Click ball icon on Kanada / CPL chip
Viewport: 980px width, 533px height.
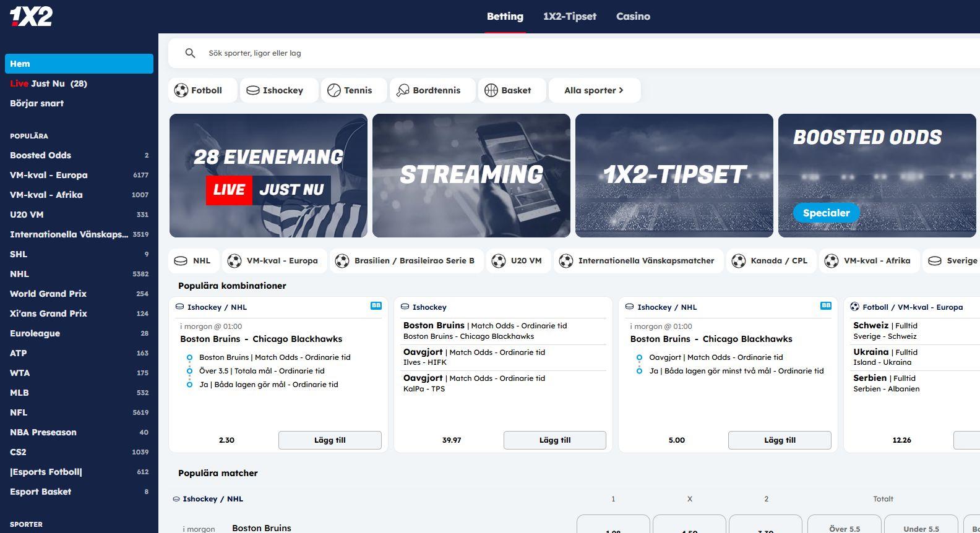click(739, 261)
